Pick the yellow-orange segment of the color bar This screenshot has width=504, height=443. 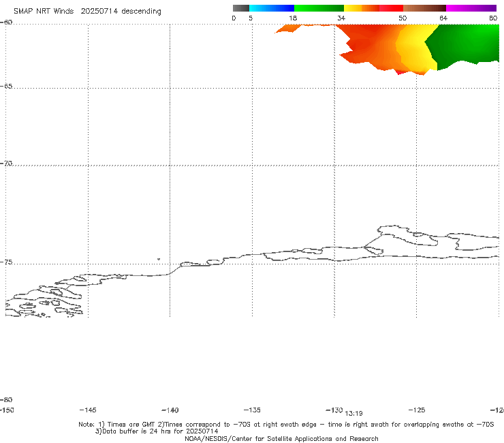coord(362,8)
